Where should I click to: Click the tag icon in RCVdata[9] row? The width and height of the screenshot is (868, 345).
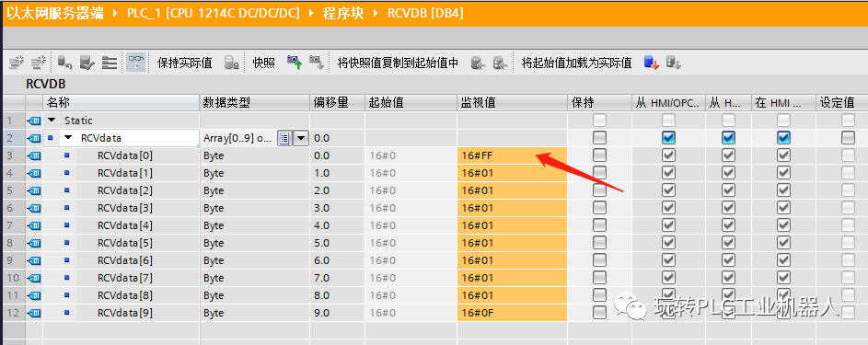tap(34, 313)
